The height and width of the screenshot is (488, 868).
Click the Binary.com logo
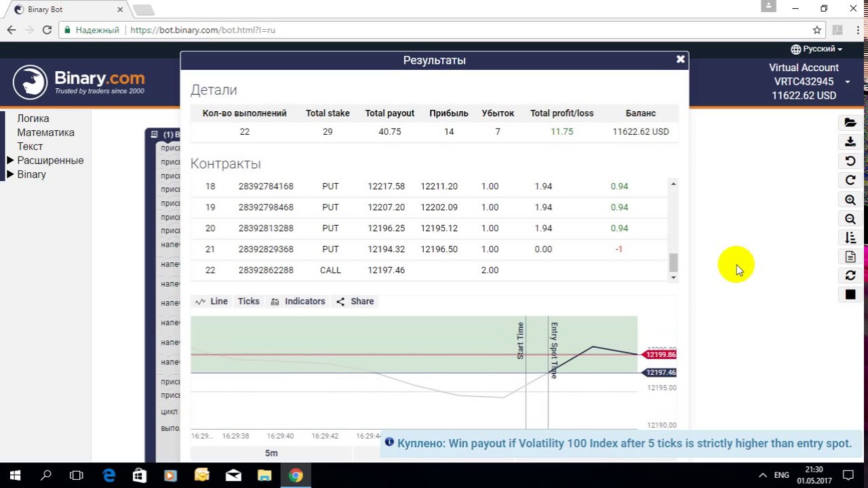[x=79, y=82]
